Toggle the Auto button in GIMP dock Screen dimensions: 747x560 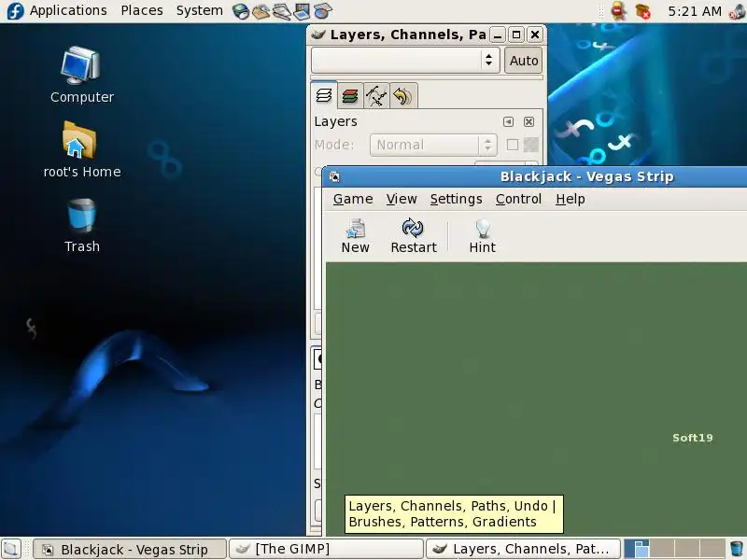coord(524,60)
